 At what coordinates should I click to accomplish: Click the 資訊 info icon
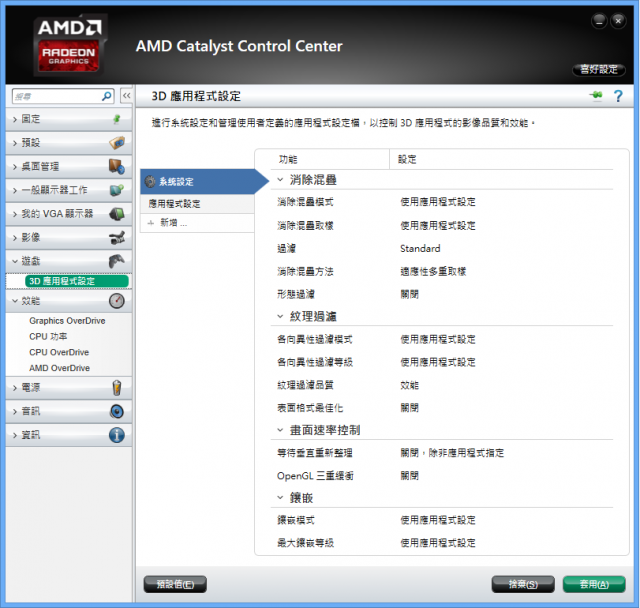pos(117,435)
